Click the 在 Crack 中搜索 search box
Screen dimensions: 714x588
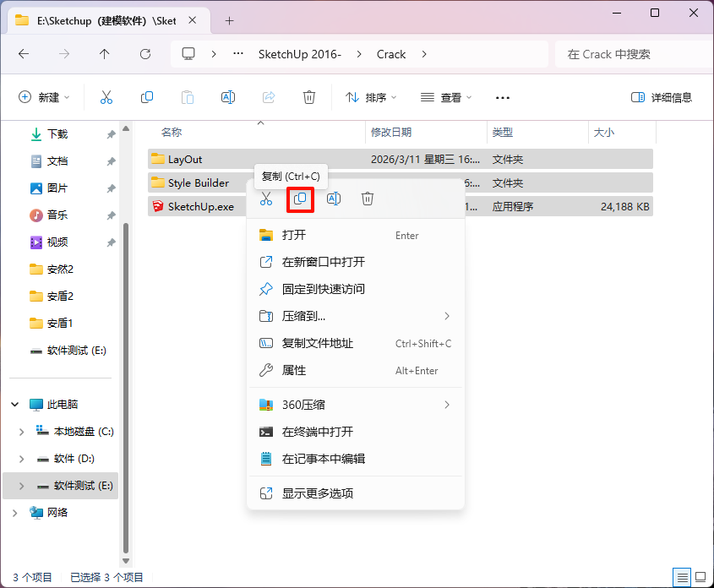click(634, 54)
